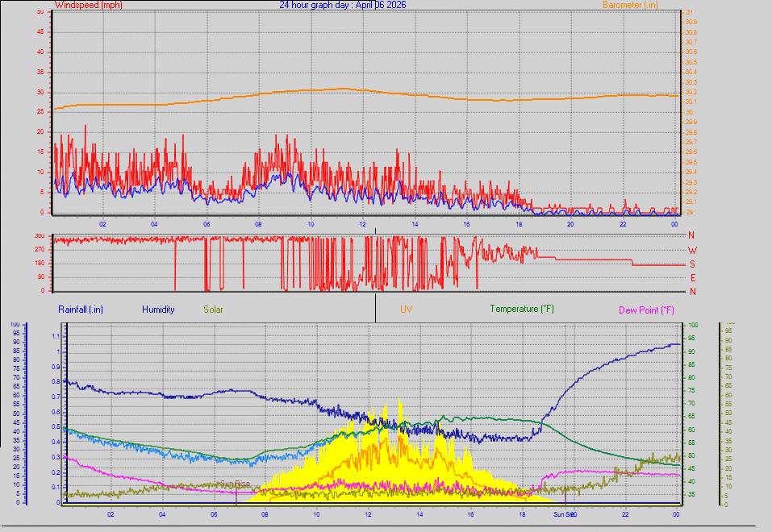772x532 pixels.
Task: Click the Dew Point (°F) legend label
Action: coord(645,309)
